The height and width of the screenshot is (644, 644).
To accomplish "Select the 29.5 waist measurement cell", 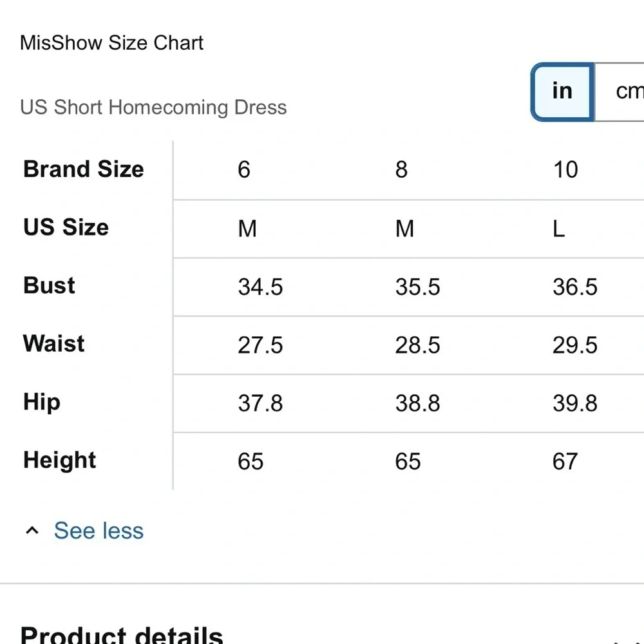I will click(x=575, y=345).
